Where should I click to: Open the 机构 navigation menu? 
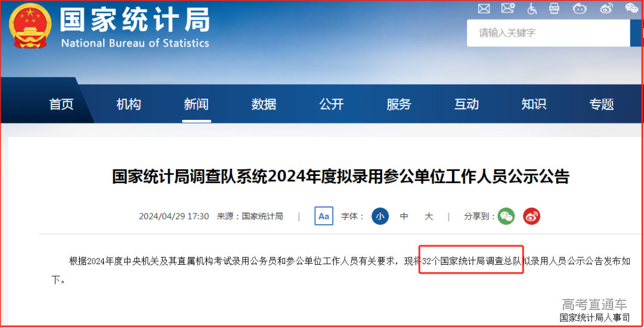[129, 104]
